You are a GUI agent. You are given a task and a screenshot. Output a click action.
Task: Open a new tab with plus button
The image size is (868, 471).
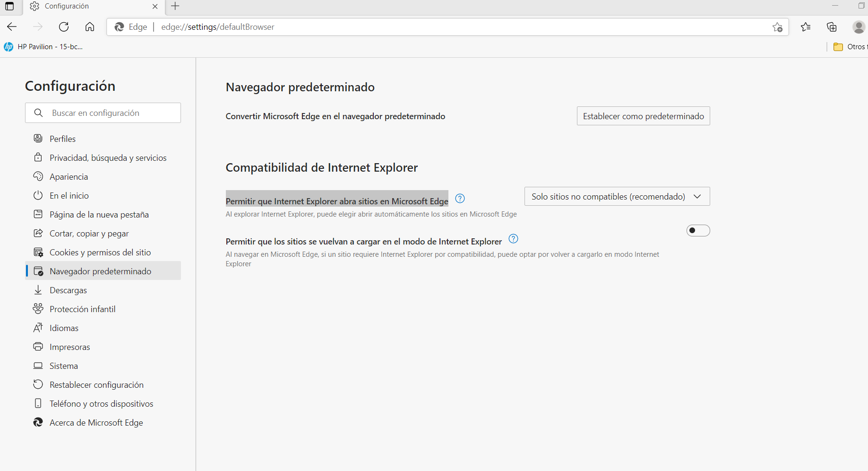175,6
